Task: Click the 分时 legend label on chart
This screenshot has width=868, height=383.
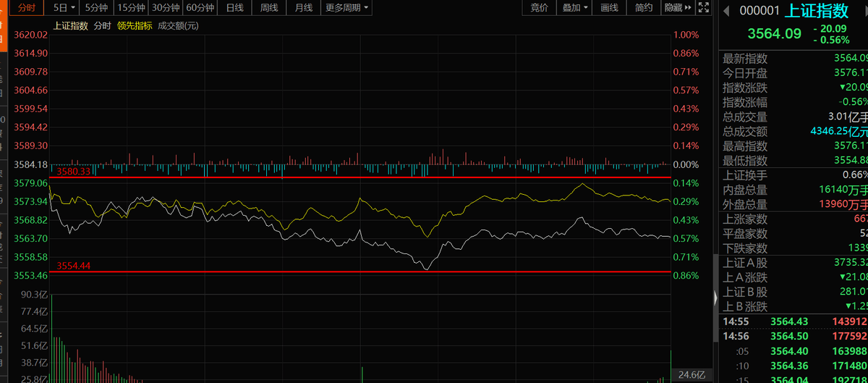Action: pos(102,25)
